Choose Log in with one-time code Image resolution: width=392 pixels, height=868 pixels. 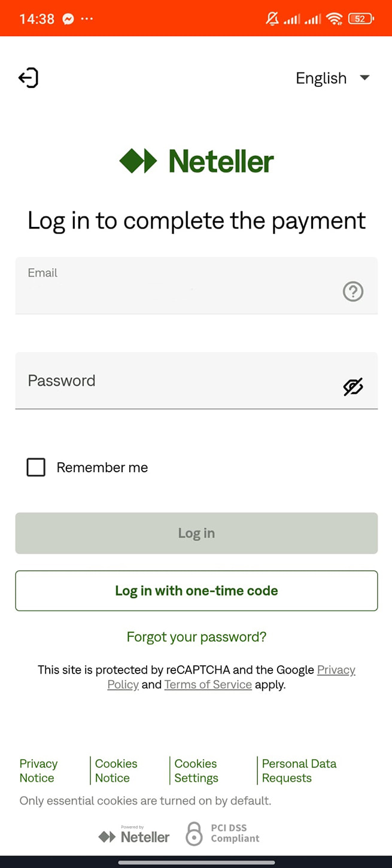[196, 591]
